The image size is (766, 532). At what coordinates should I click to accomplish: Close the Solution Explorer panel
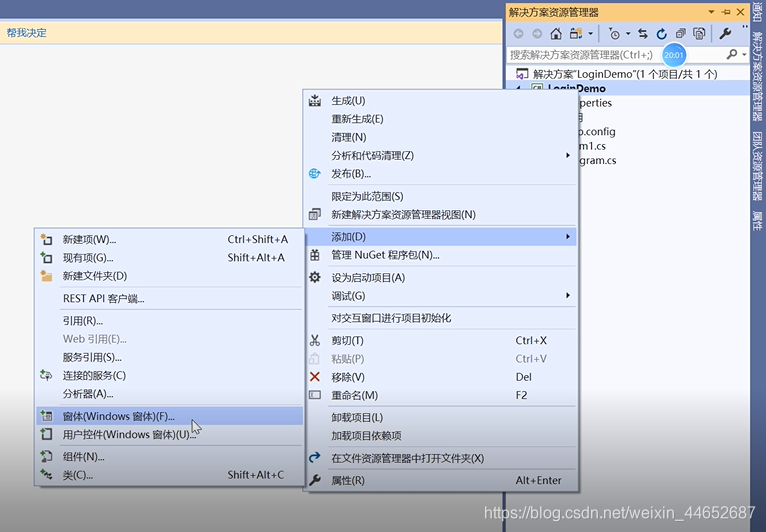point(741,12)
